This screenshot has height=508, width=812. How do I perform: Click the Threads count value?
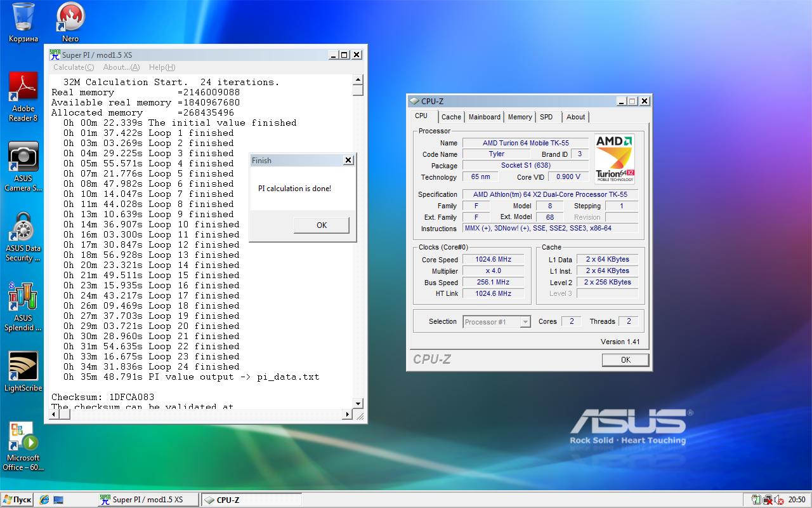[629, 321]
